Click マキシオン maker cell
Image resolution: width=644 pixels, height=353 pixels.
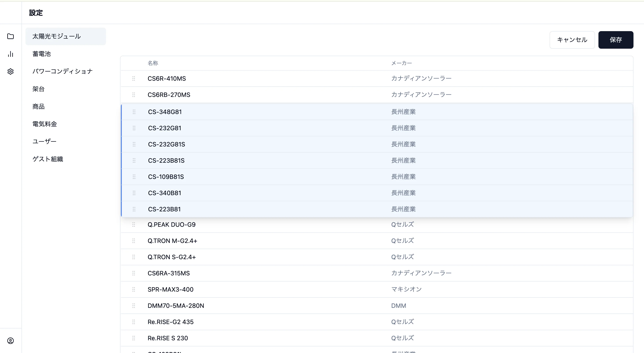(x=406, y=289)
